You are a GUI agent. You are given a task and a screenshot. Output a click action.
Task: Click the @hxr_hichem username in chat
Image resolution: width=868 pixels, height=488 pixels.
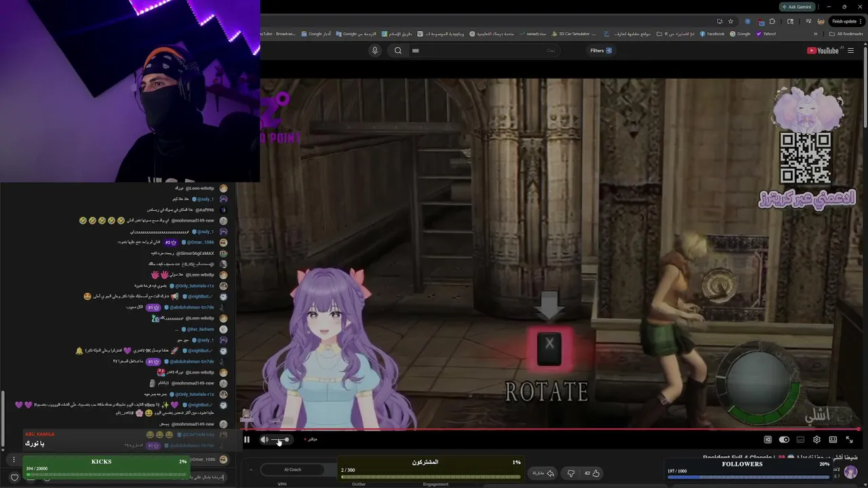pos(201,329)
